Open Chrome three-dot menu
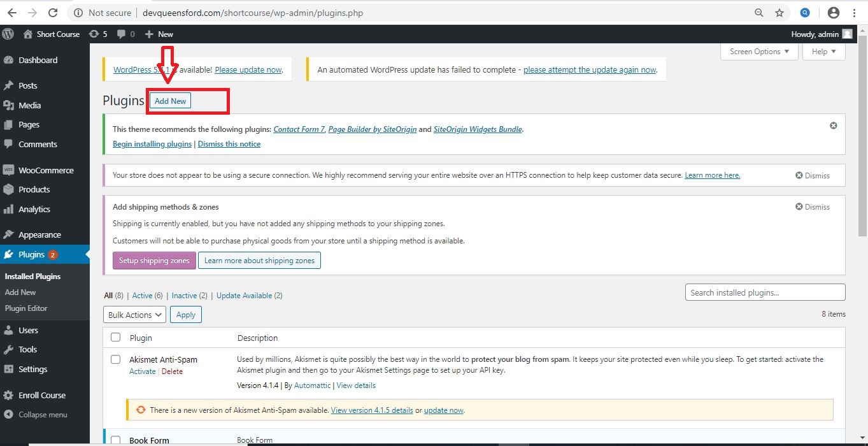Screen dimensions: 868x446 [x=853, y=13]
